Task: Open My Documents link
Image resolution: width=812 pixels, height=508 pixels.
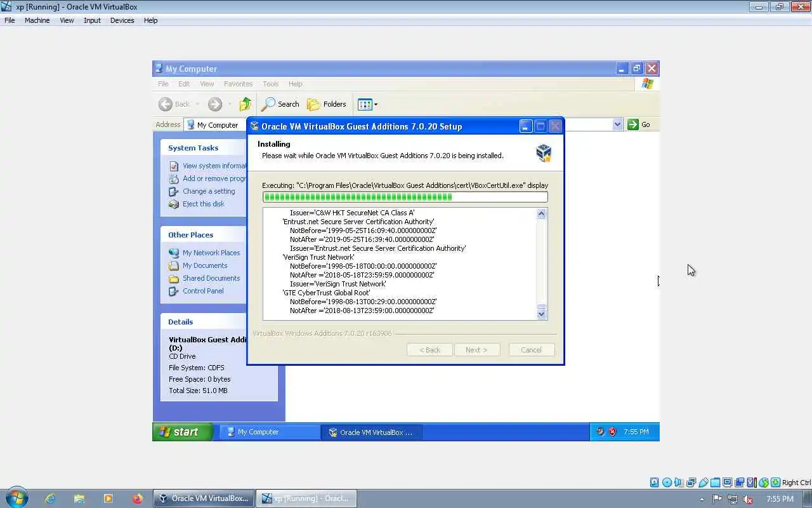Action: point(205,265)
